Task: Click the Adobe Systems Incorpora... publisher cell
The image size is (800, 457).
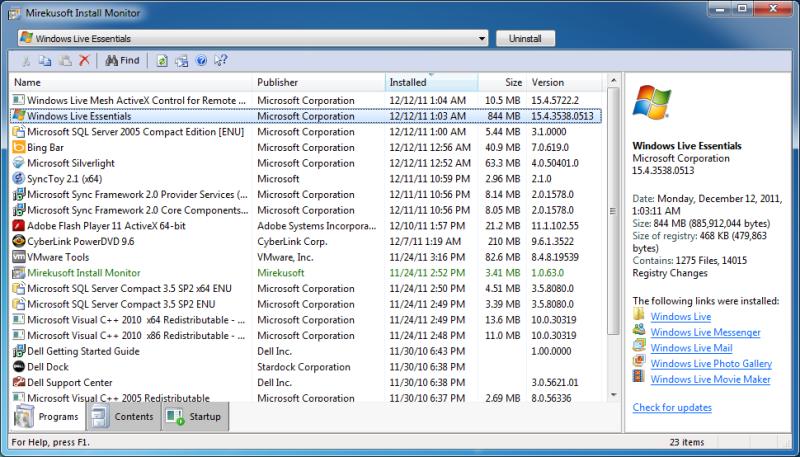Action: (317, 225)
